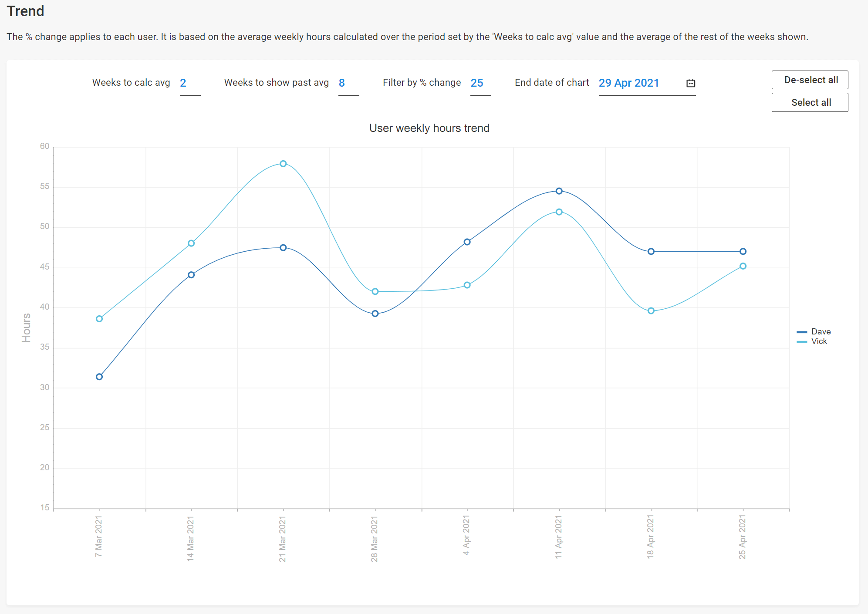Image resolution: width=868 pixels, height=614 pixels.
Task: Click the '28 Mar 2021' axis label
Action: click(x=375, y=539)
